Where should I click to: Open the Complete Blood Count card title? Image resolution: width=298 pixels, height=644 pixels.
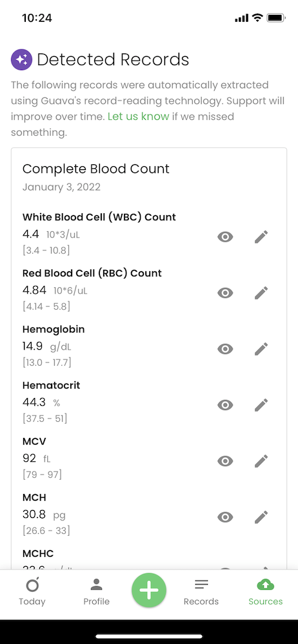click(x=96, y=169)
